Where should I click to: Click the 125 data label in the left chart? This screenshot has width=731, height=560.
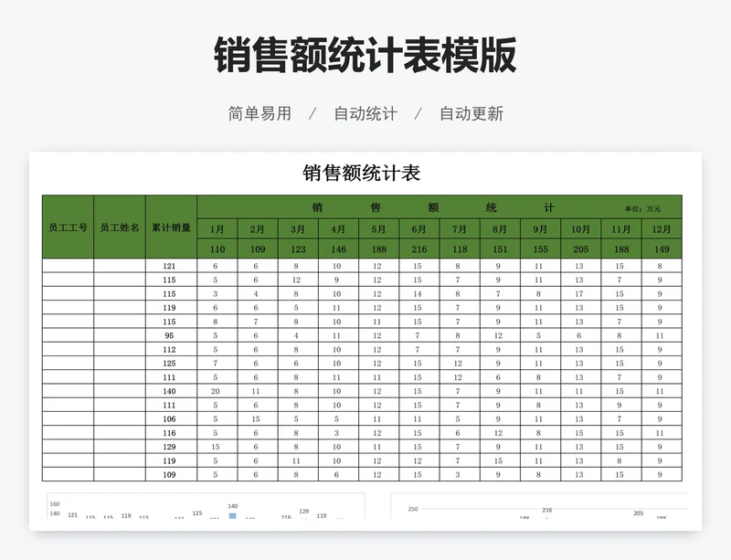197,512
